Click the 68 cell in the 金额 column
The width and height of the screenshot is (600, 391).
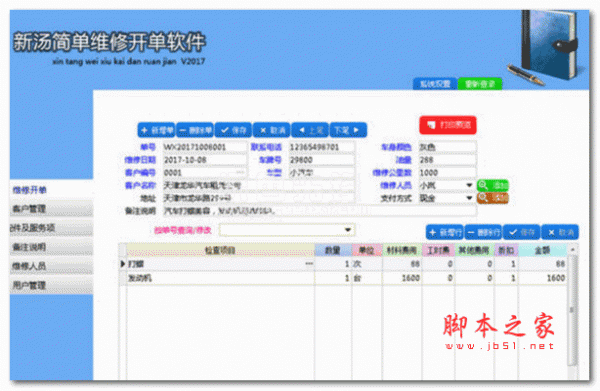(542, 264)
